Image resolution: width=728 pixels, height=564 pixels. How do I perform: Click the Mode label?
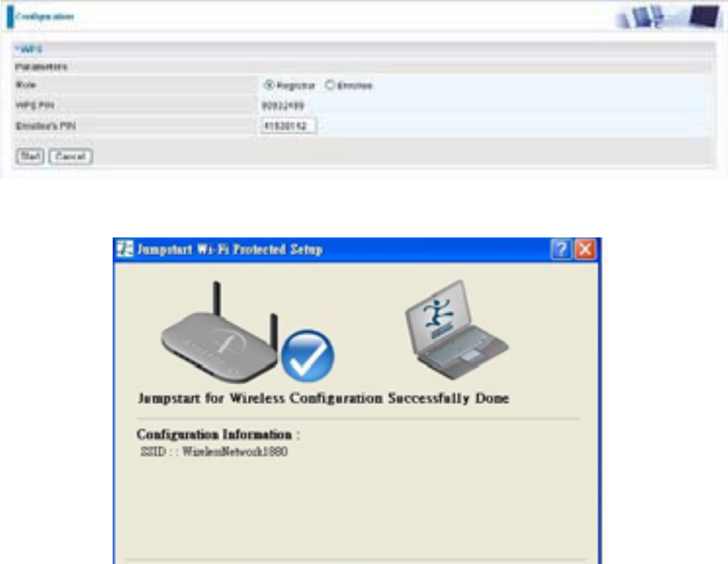click(26, 85)
